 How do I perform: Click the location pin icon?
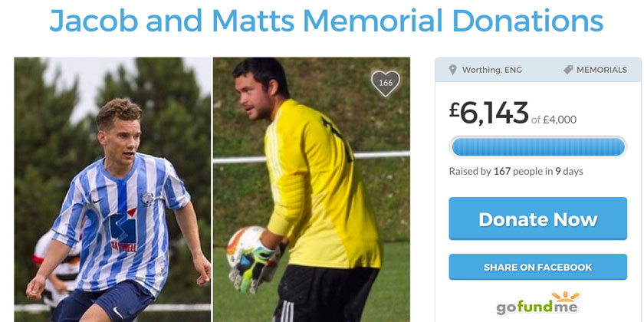tap(452, 70)
